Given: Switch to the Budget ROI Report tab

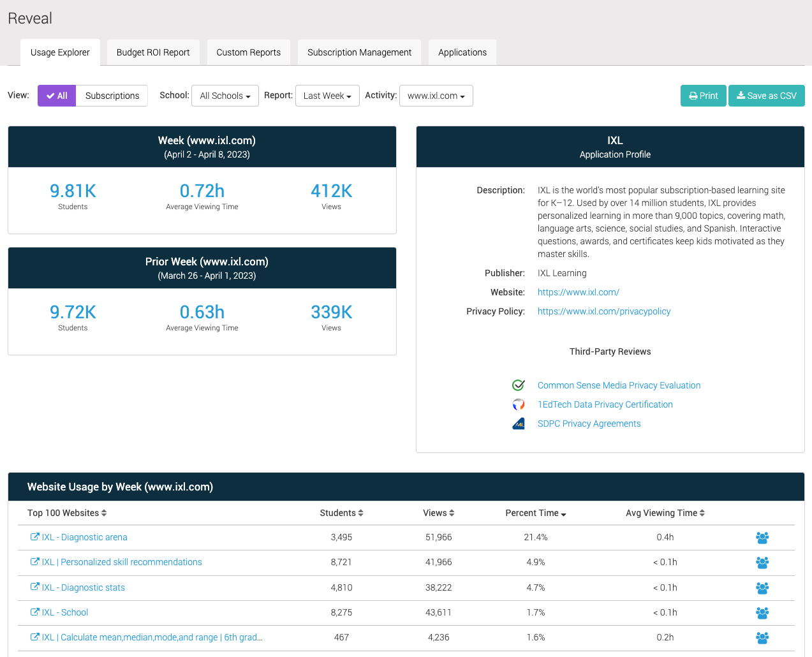Looking at the screenshot, I should click(153, 52).
